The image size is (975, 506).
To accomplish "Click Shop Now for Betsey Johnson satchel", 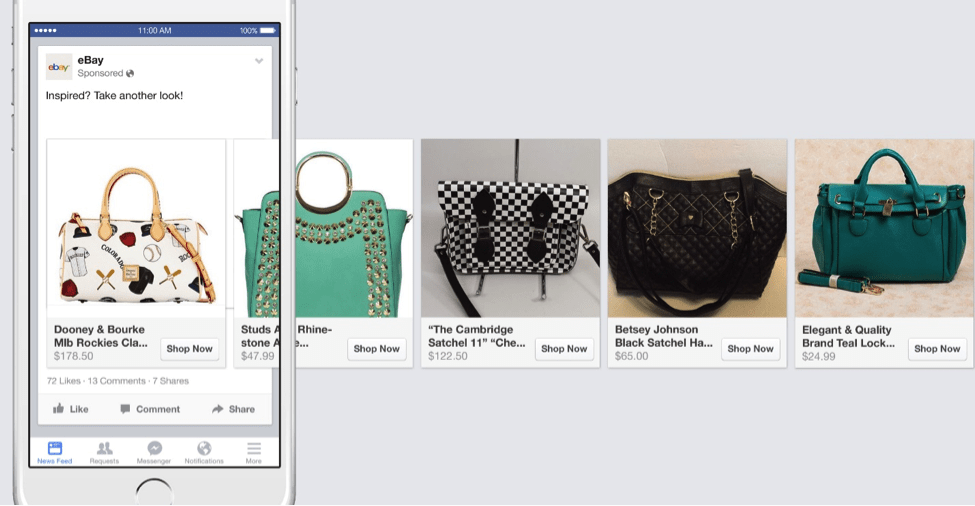I will [750, 349].
